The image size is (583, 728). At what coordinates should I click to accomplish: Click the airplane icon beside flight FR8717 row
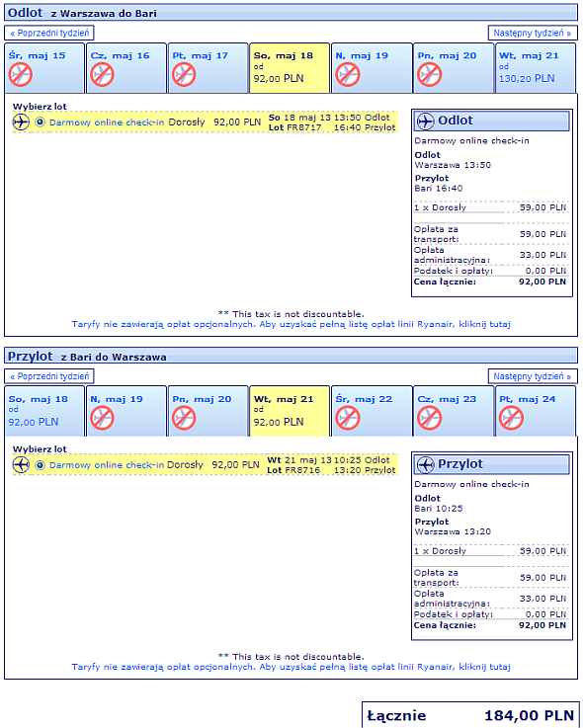pyautogui.click(x=21, y=122)
